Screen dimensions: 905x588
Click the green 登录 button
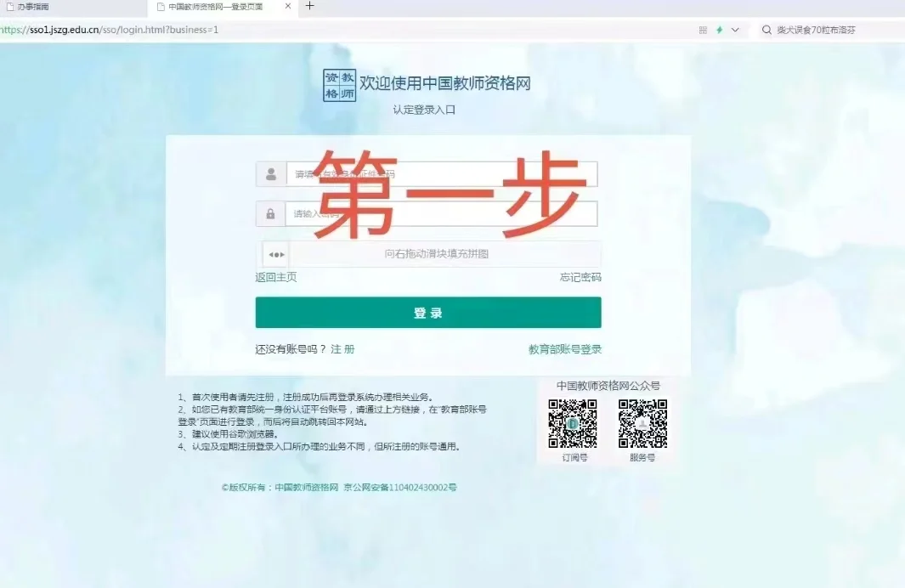428,313
